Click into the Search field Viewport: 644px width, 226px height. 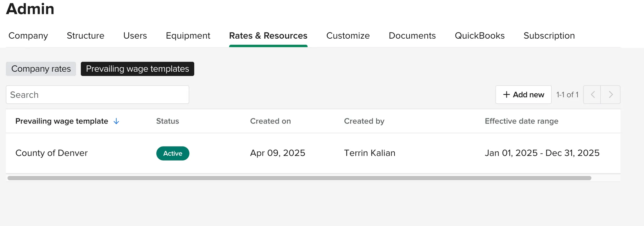point(97,95)
